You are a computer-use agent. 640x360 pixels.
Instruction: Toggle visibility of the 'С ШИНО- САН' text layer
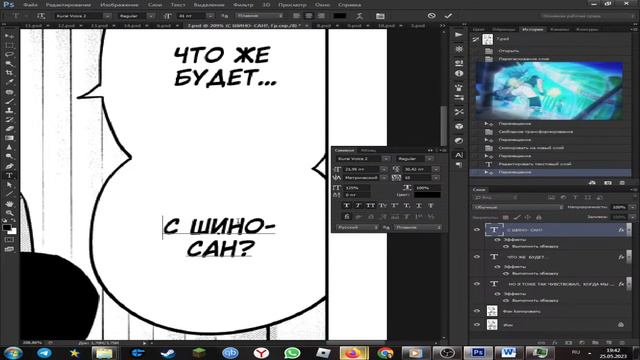tap(477, 230)
